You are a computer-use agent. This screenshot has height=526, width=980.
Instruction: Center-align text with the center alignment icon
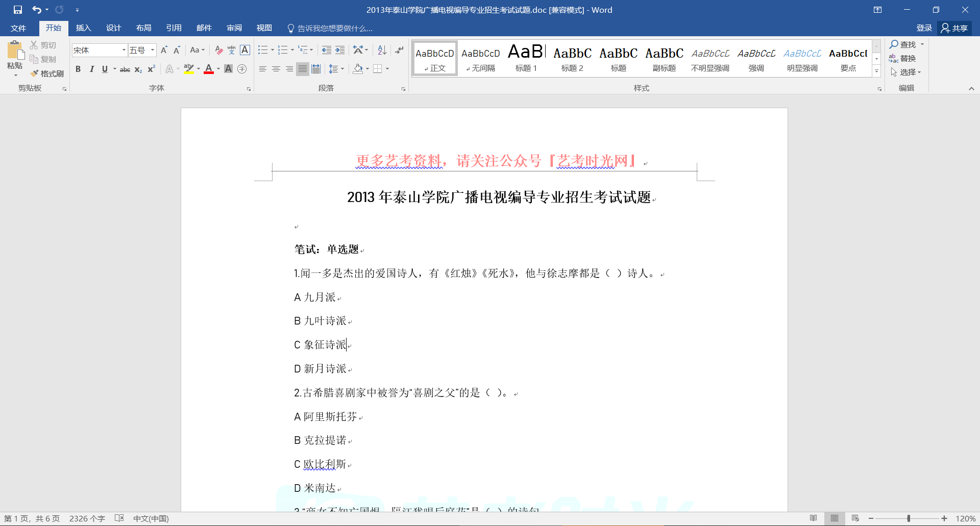[276, 69]
